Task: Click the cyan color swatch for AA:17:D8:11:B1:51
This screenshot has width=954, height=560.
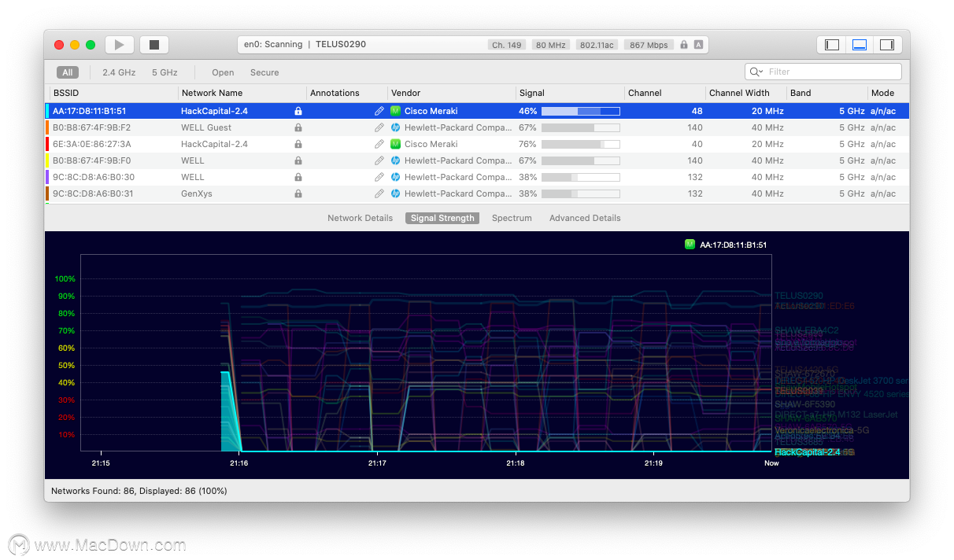Action: coord(47,111)
